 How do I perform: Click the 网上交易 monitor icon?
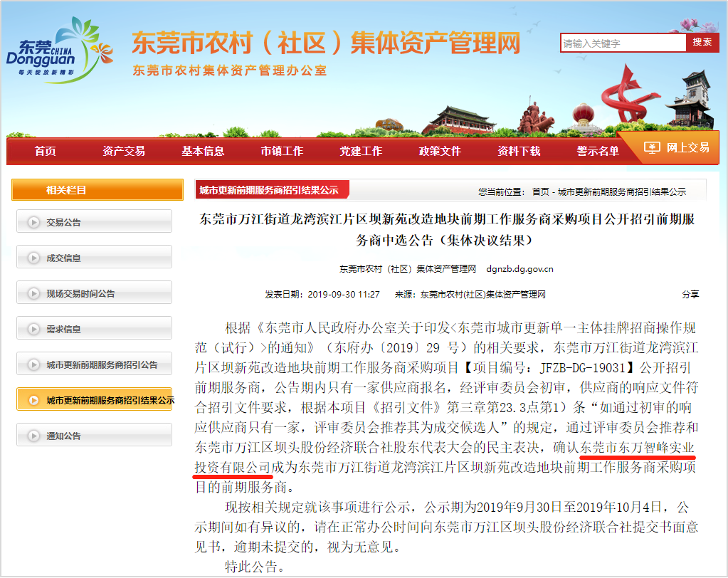click(x=651, y=147)
